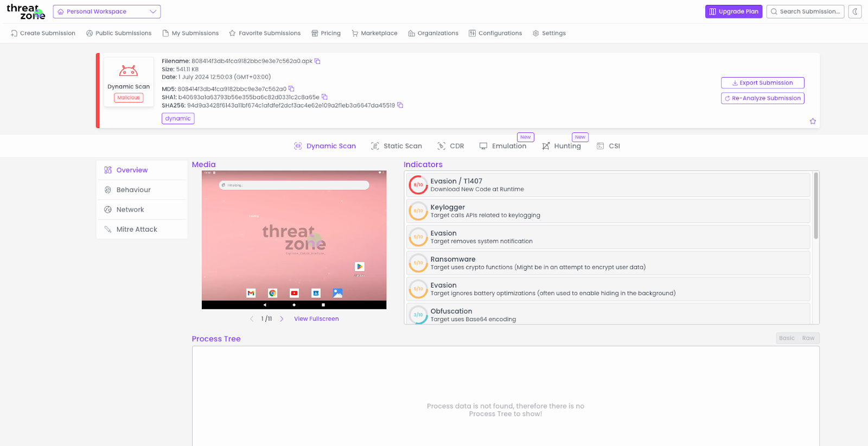Switch to the Static Scan tab
This screenshot has width=868, height=446.
click(397, 146)
